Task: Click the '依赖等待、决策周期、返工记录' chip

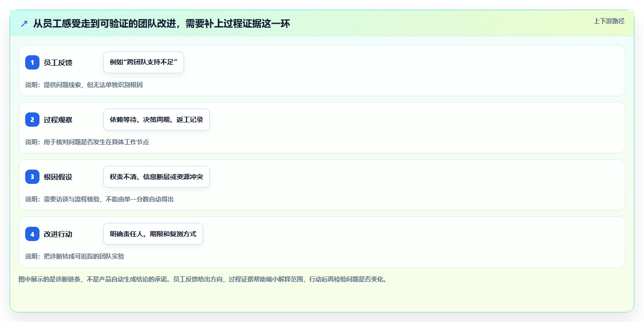Action: [156, 120]
